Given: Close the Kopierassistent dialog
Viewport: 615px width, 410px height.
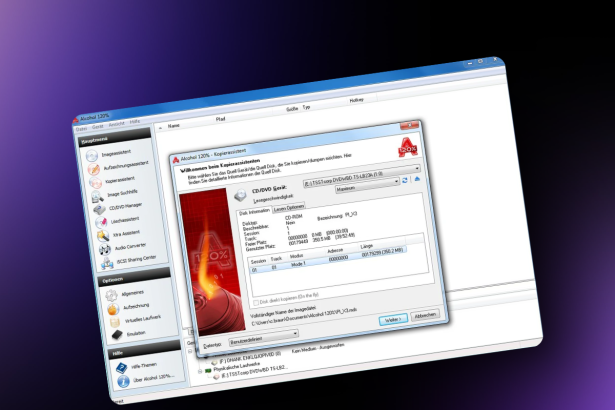Looking at the screenshot, I should (409, 125).
